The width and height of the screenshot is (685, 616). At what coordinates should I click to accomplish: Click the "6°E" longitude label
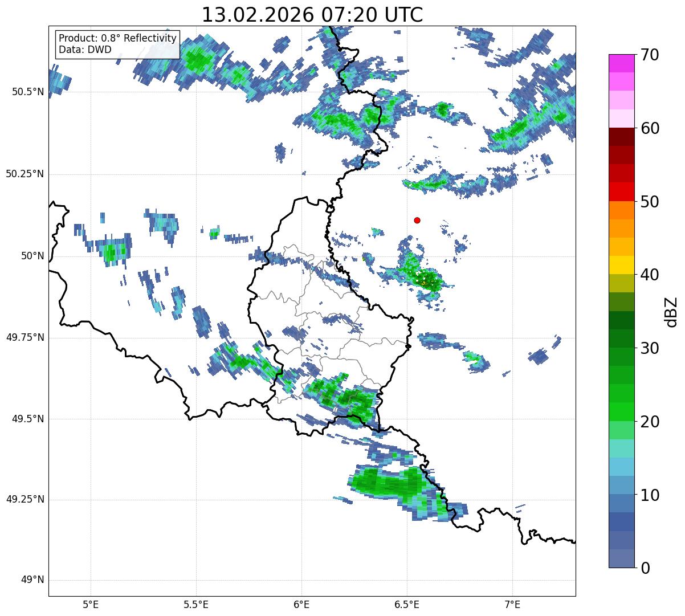tap(301, 604)
